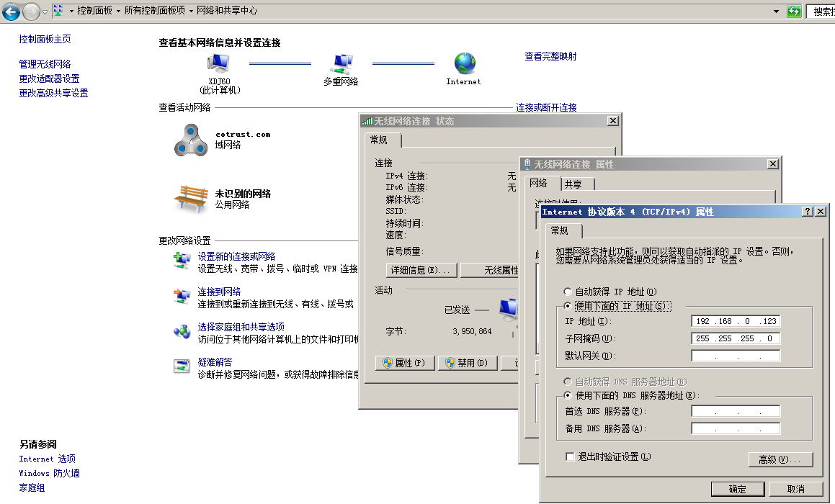This screenshot has height=504, width=835.
Task: Click the activity computer icon in status window
Action: 509,310
